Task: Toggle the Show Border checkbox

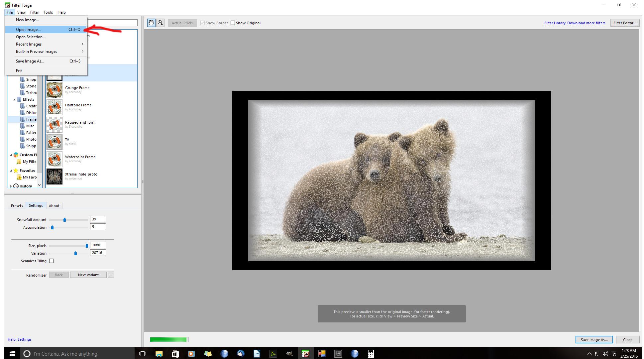Action: click(202, 23)
